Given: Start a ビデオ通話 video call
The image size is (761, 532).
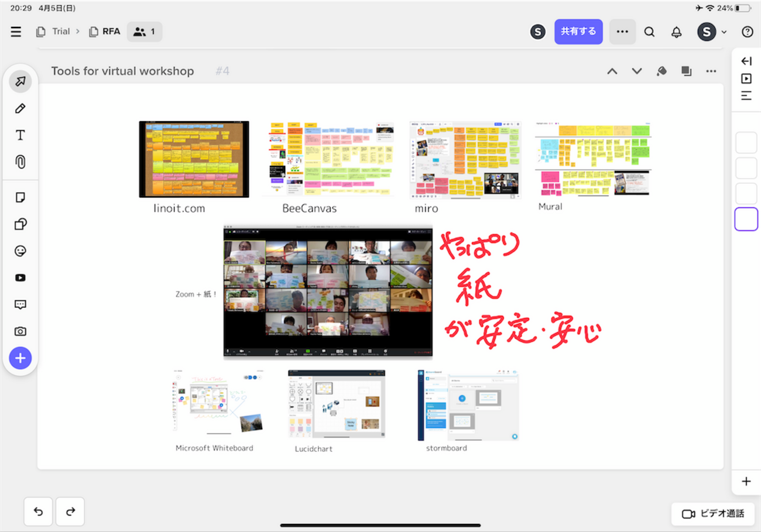Looking at the screenshot, I should coord(713,514).
